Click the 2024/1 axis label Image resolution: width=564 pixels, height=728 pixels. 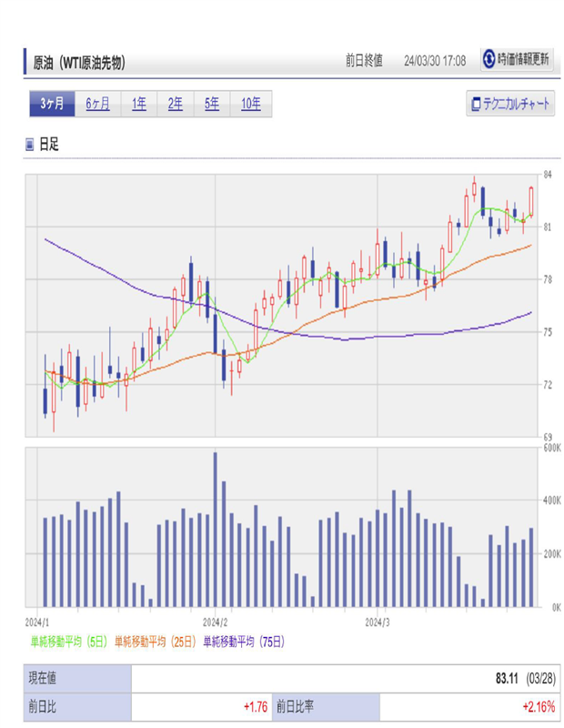37,622
